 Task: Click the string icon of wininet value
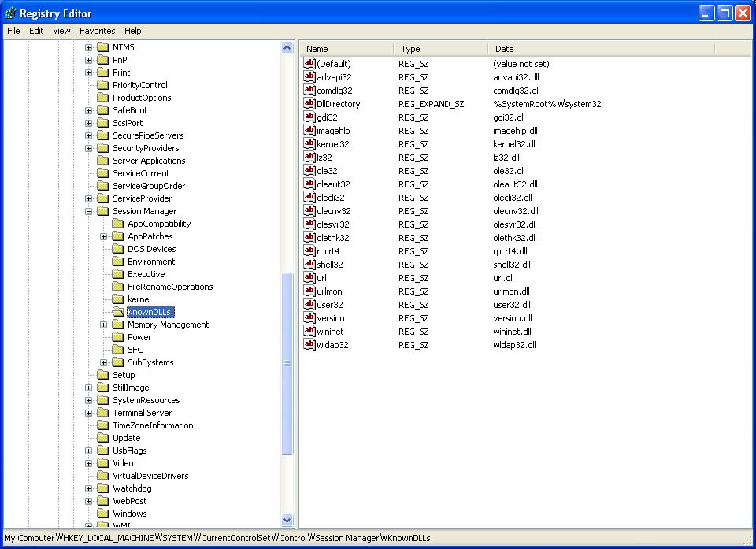tap(309, 331)
